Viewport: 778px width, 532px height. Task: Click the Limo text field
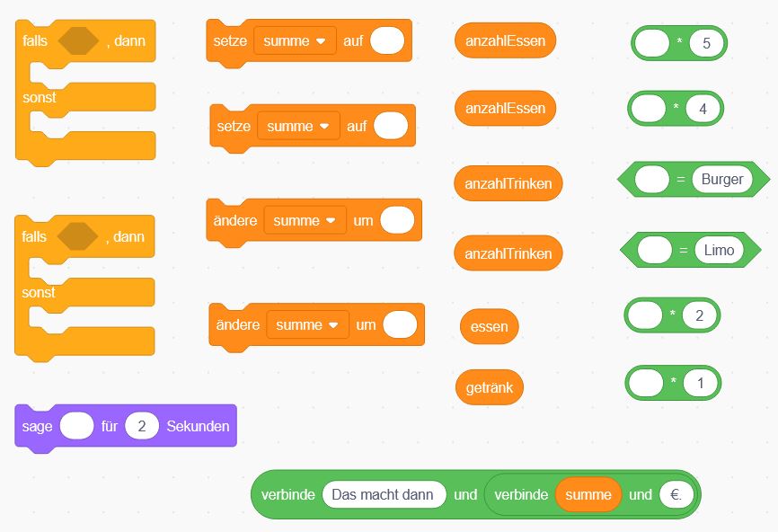pyautogui.click(x=719, y=250)
